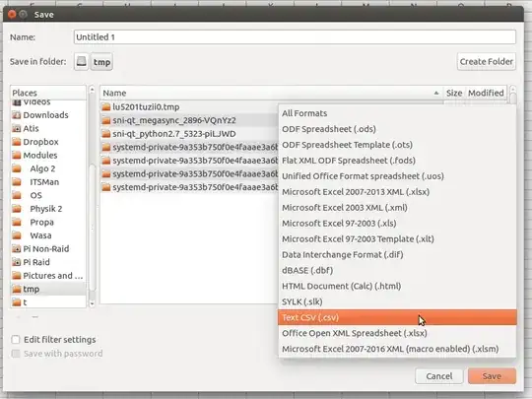Pick Microsoft Excel 97-2003 (.xls) format
This screenshot has width=532, height=399.
397,224
